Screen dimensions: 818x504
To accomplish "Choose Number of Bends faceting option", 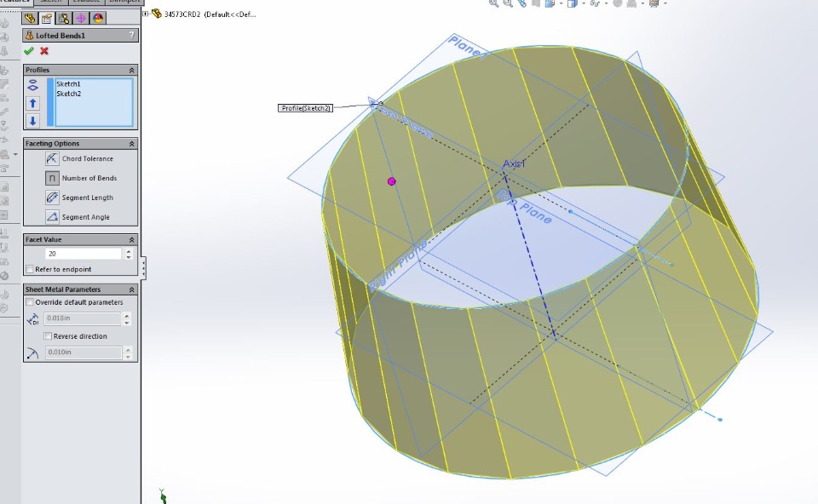I will (x=81, y=178).
